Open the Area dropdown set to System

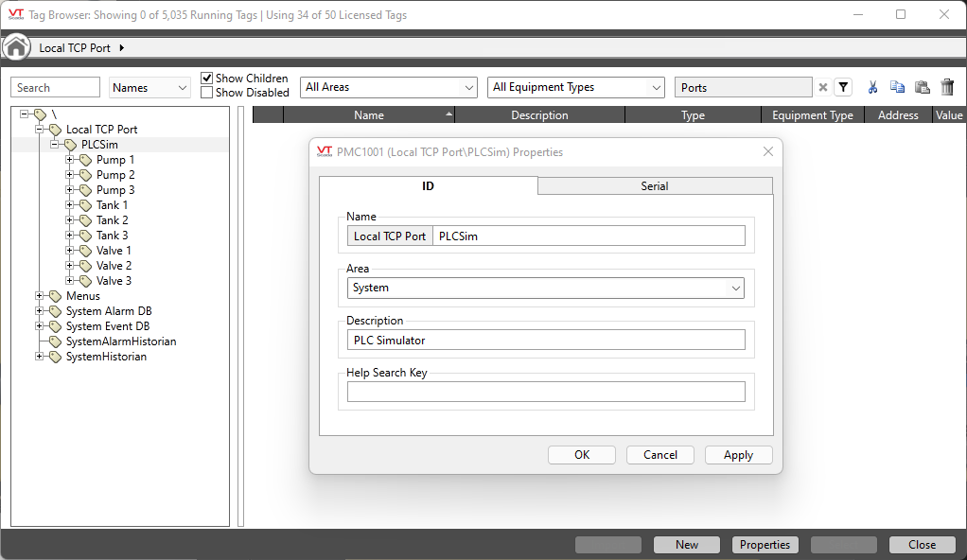tap(545, 288)
